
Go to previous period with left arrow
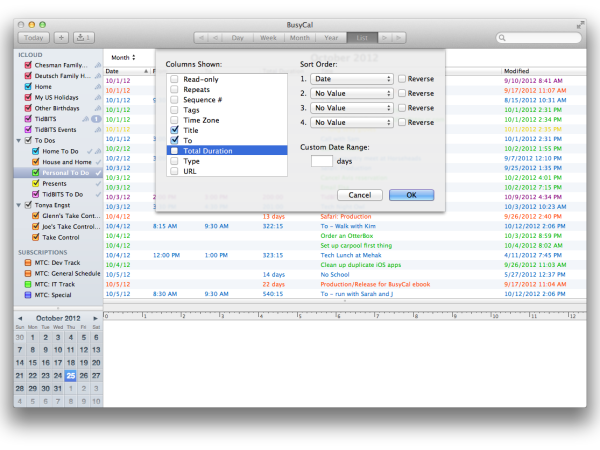[x=216, y=38]
